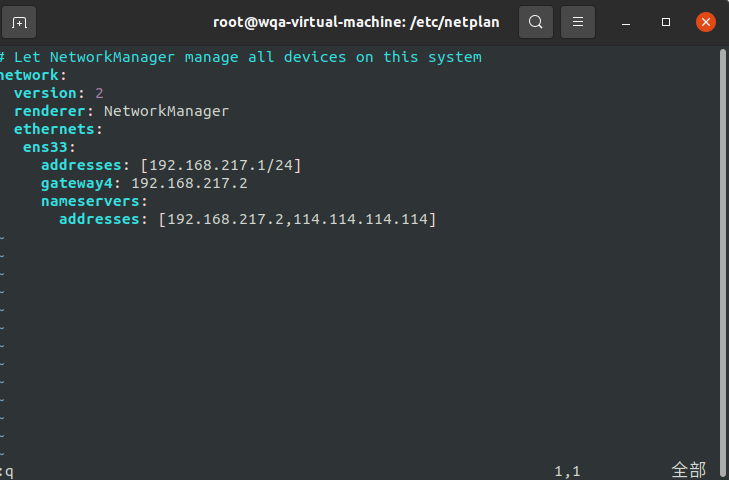Viewport: 729px width, 480px height.
Task: Click the nameservers key
Action: click(x=91, y=201)
